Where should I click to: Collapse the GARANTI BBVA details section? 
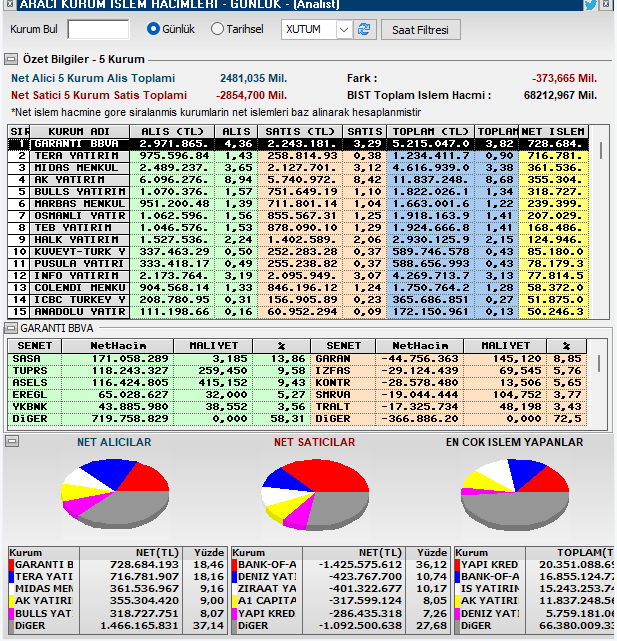[11, 327]
